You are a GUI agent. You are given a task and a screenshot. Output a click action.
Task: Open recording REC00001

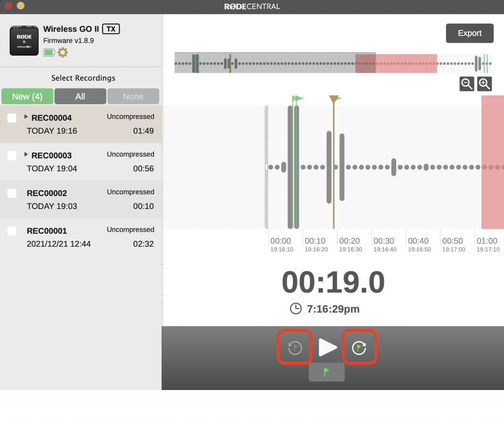click(81, 237)
